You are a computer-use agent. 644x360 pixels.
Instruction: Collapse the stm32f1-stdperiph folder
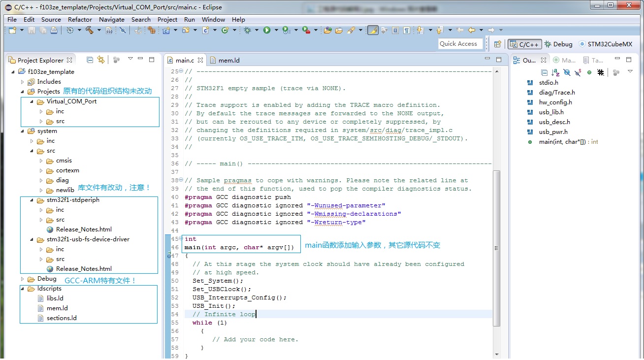(x=32, y=200)
